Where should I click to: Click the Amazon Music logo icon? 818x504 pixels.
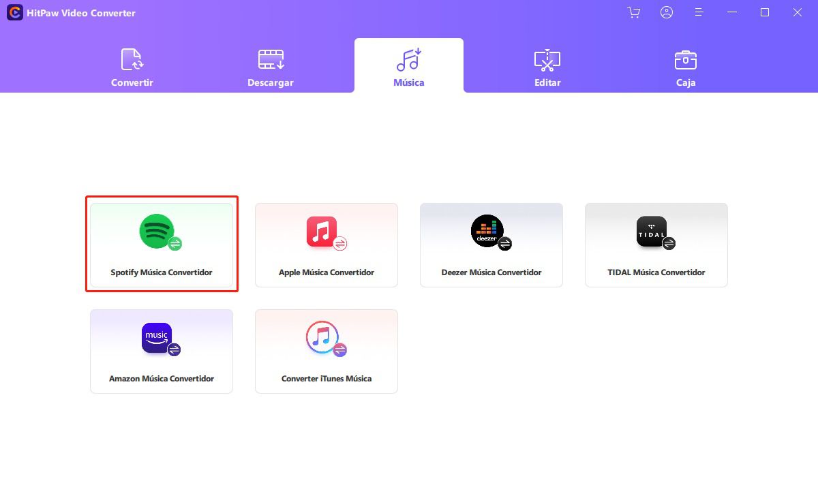(157, 338)
